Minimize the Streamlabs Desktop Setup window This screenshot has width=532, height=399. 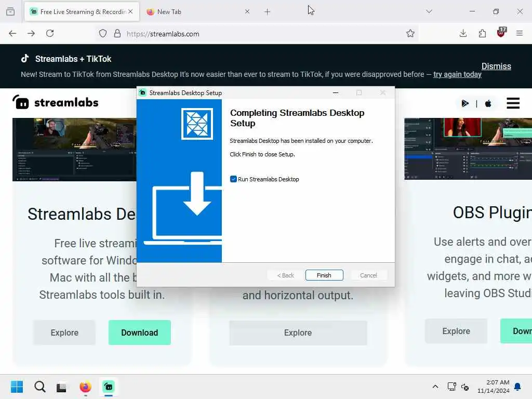coord(336,92)
